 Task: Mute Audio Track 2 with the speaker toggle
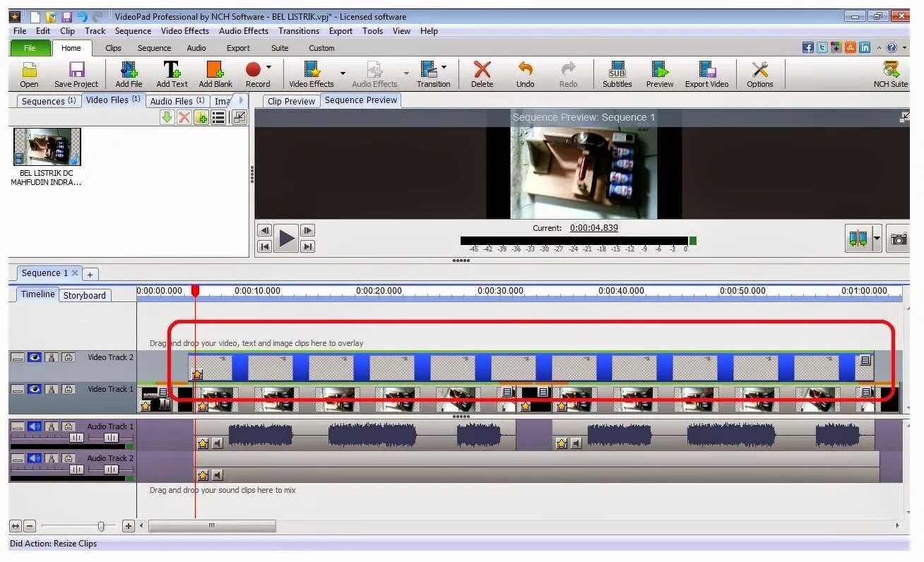point(34,458)
